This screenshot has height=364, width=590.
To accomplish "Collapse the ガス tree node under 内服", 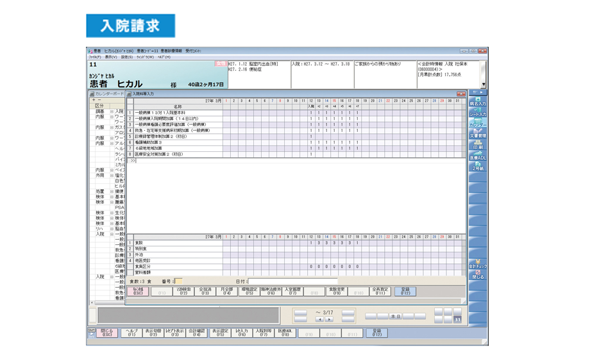I will click(112, 128).
